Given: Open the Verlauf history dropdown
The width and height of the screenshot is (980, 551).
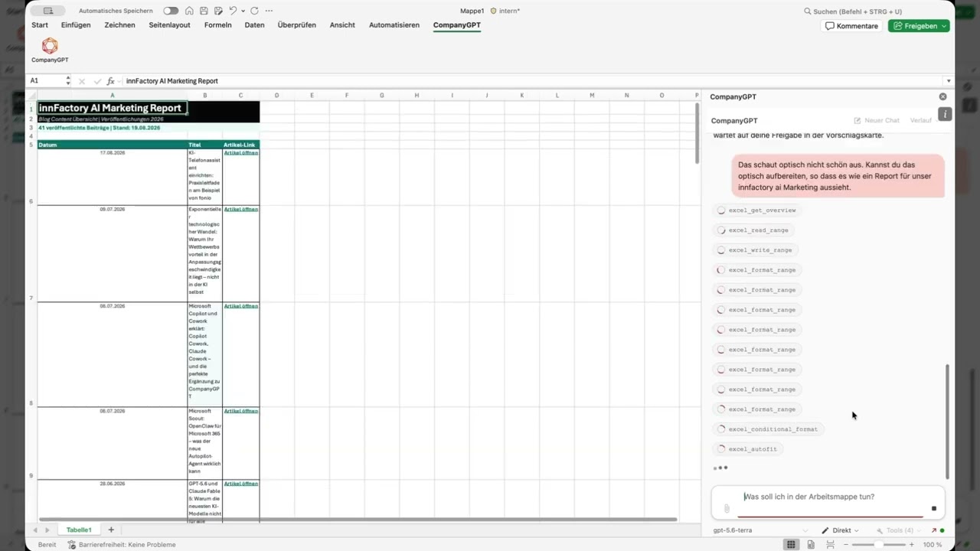Looking at the screenshot, I should pos(921,121).
